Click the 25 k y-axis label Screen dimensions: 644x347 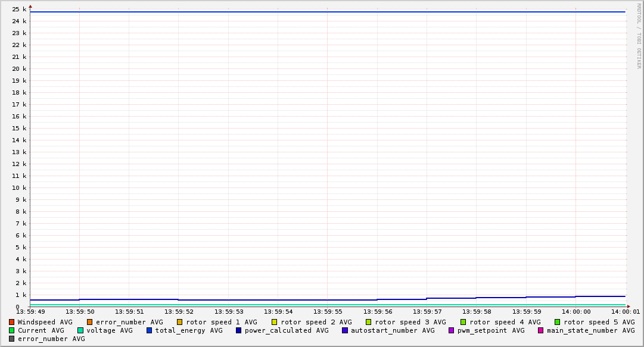point(20,10)
